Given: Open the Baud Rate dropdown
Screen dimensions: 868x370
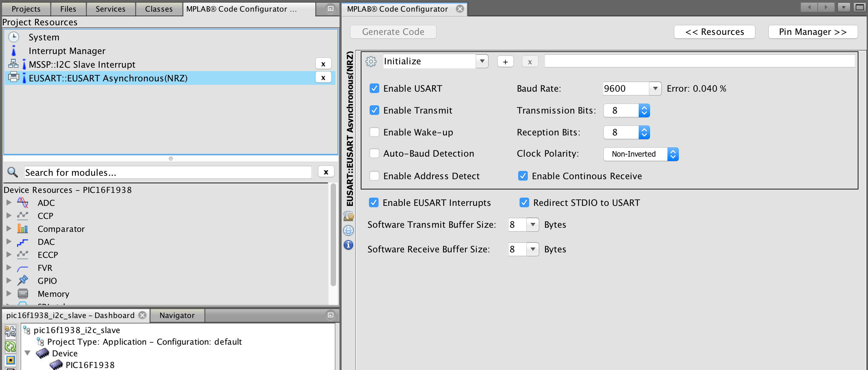Looking at the screenshot, I should pos(655,89).
